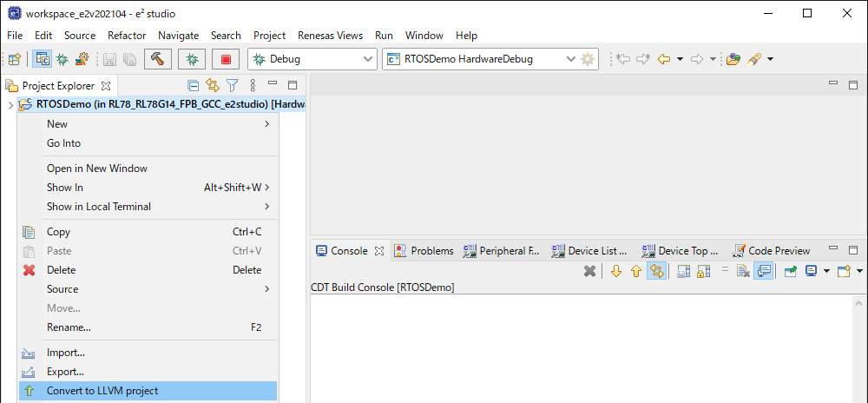Clear the Console output

coord(743,271)
